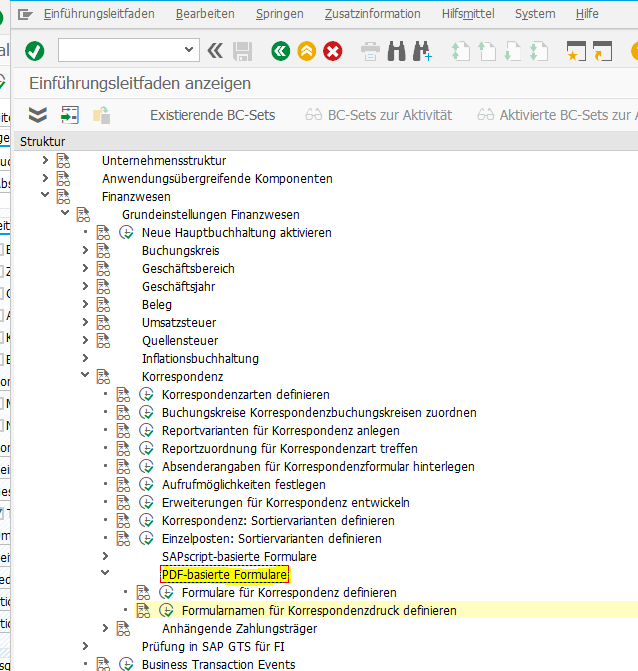This screenshot has width=638, height=671.
Task: Open the Hilfsmittel menu
Action: click(x=468, y=14)
